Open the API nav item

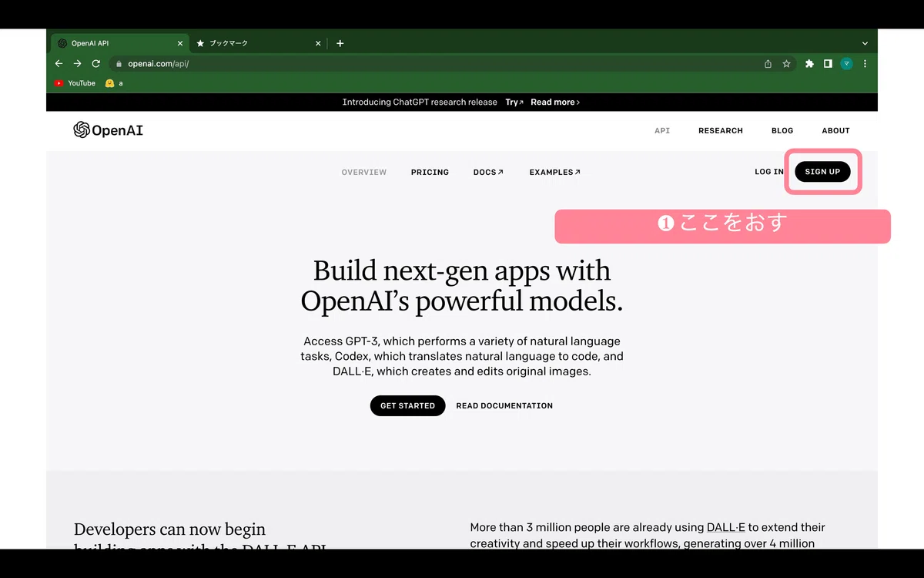662,131
